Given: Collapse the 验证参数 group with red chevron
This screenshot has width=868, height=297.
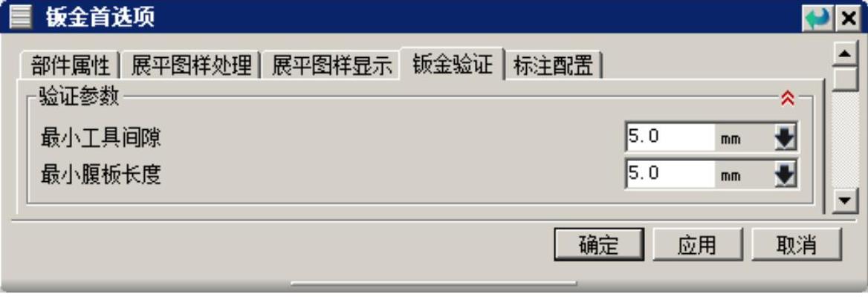Looking at the screenshot, I should click(788, 99).
